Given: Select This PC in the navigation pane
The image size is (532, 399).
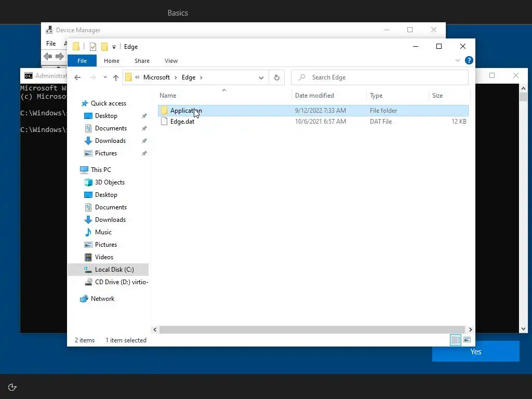Looking at the screenshot, I should (x=101, y=170).
